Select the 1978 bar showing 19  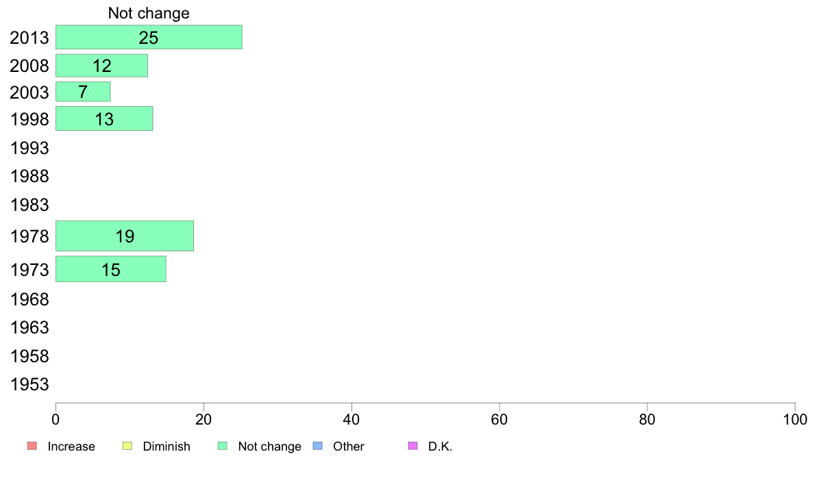pos(125,236)
